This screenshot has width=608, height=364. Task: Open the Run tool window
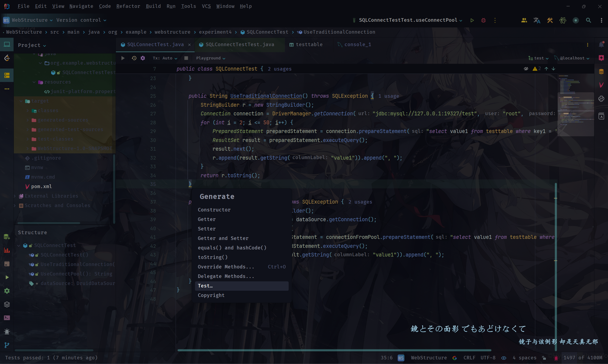pyautogui.click(x=7, y=277)
